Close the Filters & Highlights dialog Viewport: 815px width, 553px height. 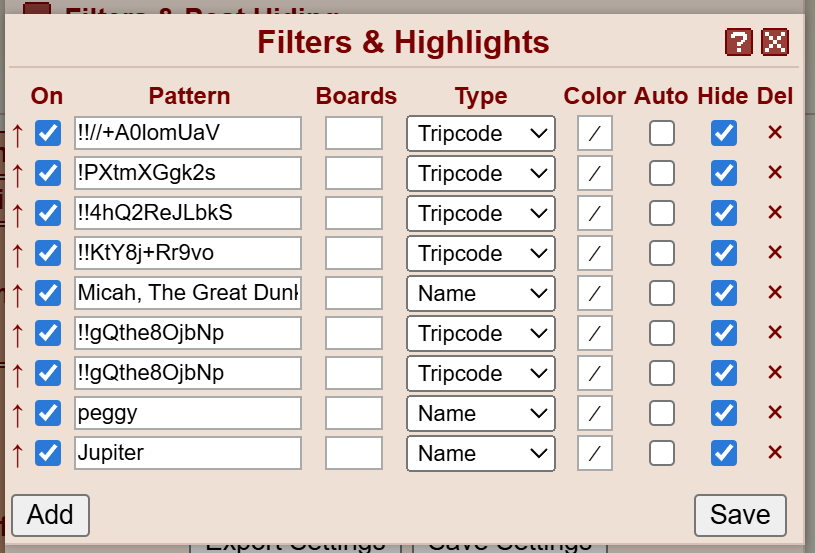pos(775,42)
